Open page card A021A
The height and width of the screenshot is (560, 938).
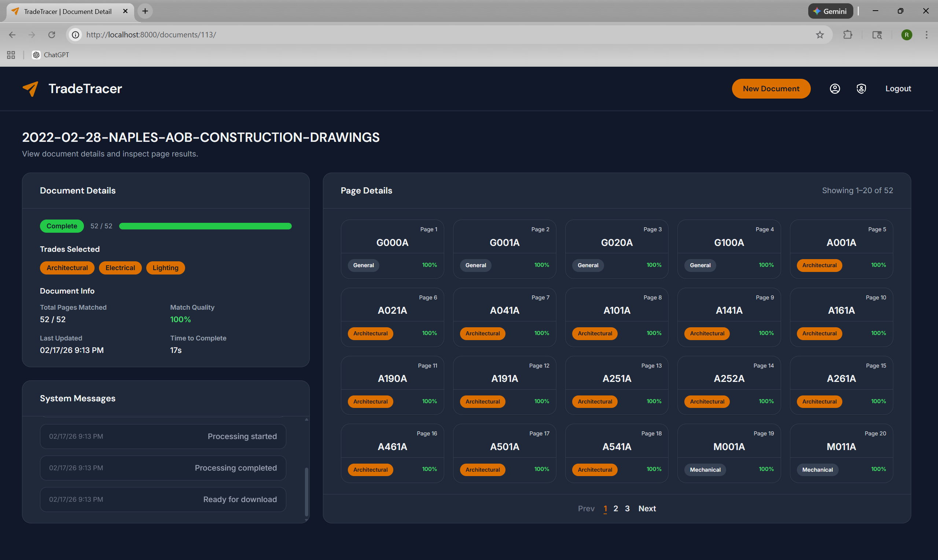pos(393,317)
